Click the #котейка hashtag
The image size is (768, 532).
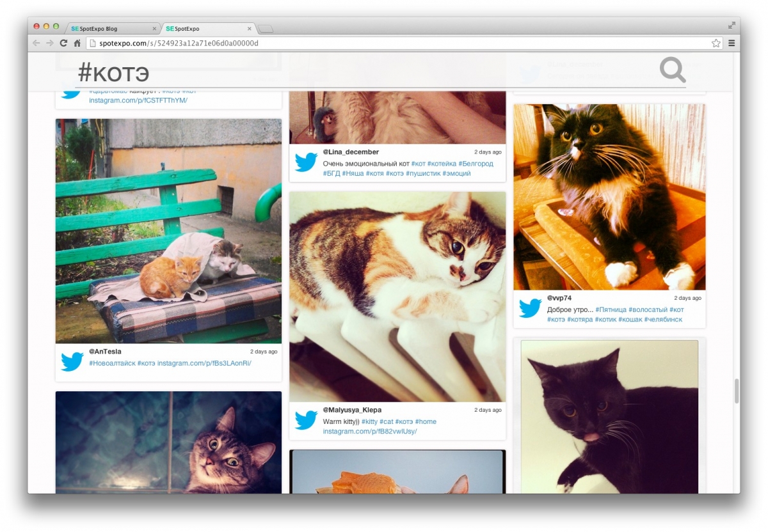(x=442, y=164)
